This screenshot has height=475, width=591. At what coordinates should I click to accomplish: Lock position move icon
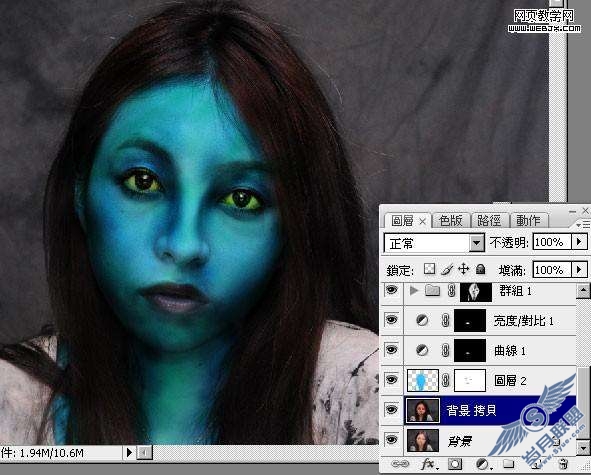[463, 269]
